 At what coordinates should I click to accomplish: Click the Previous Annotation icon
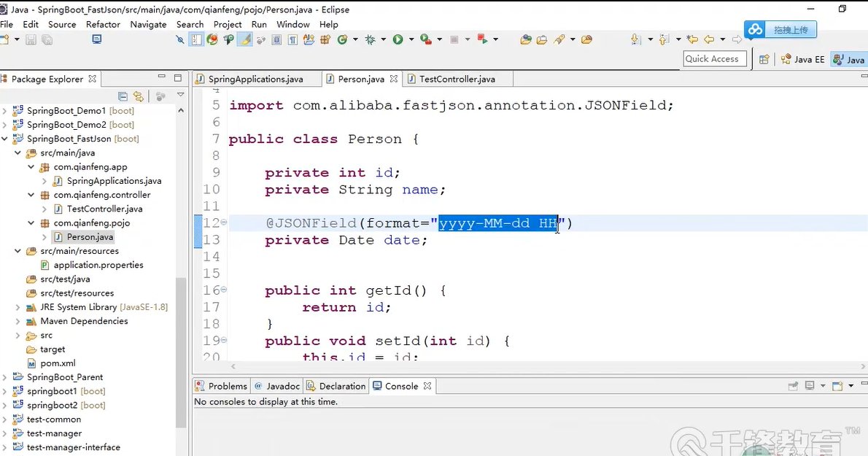[x=664, y=39]
